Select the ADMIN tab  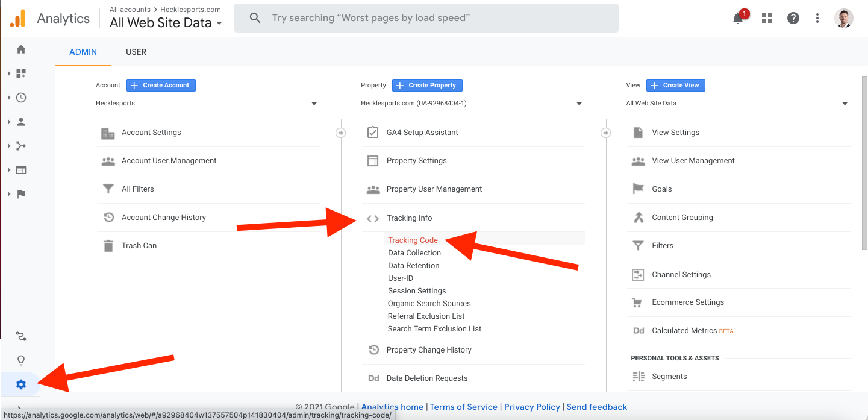coord(83,52)
